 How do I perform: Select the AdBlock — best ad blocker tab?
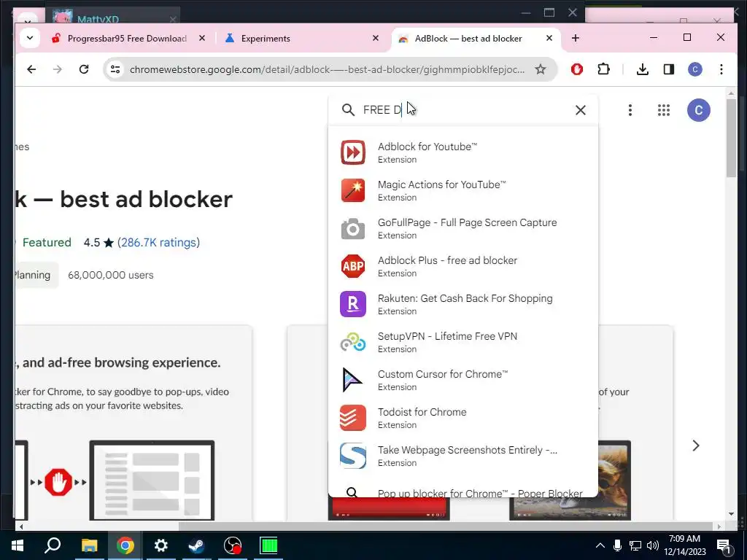point(468,38)
